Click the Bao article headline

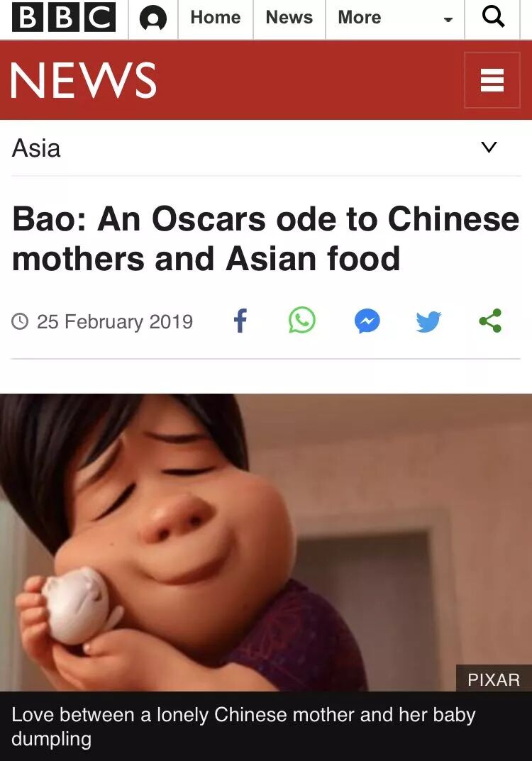265,238
